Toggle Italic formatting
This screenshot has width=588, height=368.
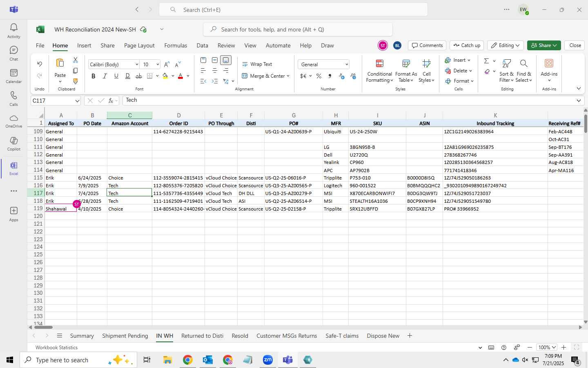[105, 76]
